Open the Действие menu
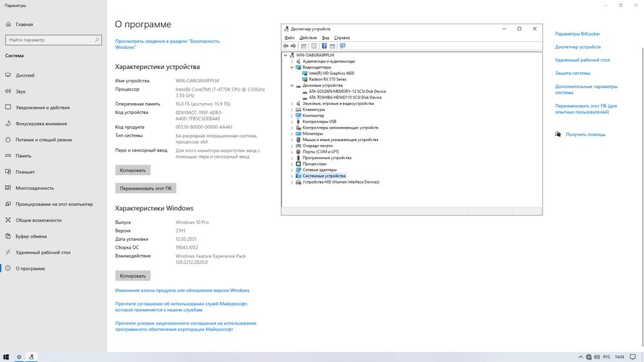This screenshot has width=644, height=362. click(x=308, y=38)
